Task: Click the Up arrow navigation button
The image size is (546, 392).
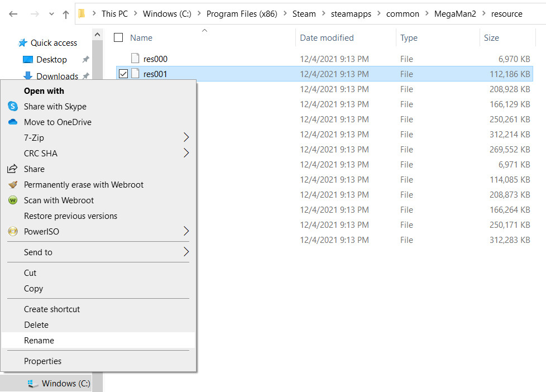Action: (x=66, y=14)
